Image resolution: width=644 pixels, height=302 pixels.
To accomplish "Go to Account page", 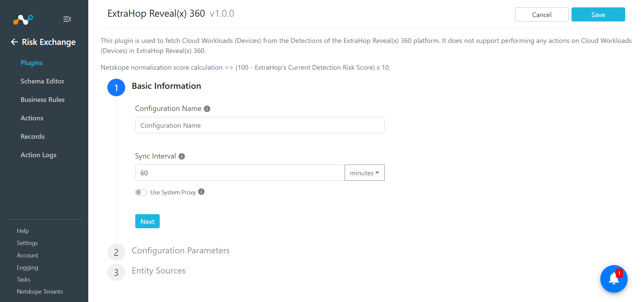I will pyautogui.click(x=28, y=255).
